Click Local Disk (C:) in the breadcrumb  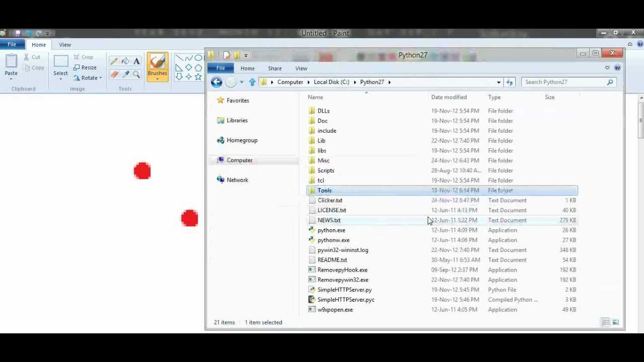click(332, 82)
